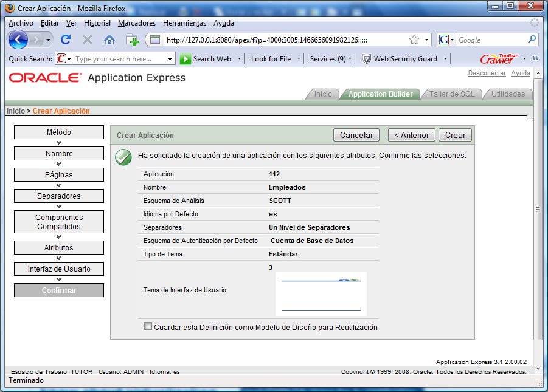This screenshot has width=548, height=392.
Task: Expand the Web Security Guard dropdown arrow
Action: (x=445, y=59)
